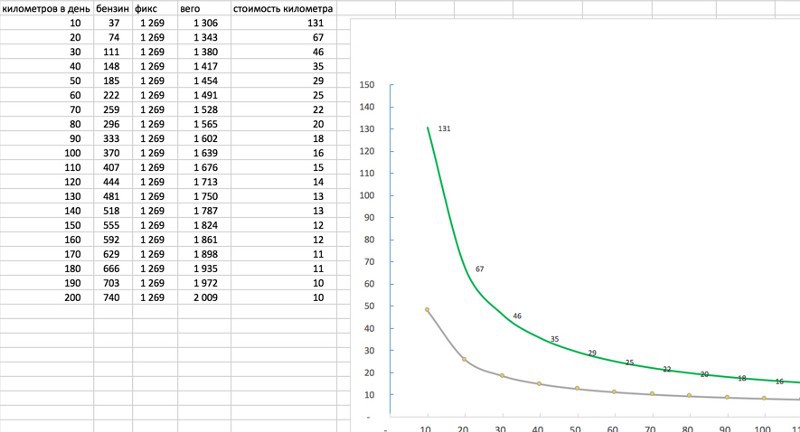Screen dimensions: 800x432
Task: Select the 'километров в день' header cell
Action: coord(46,8)
